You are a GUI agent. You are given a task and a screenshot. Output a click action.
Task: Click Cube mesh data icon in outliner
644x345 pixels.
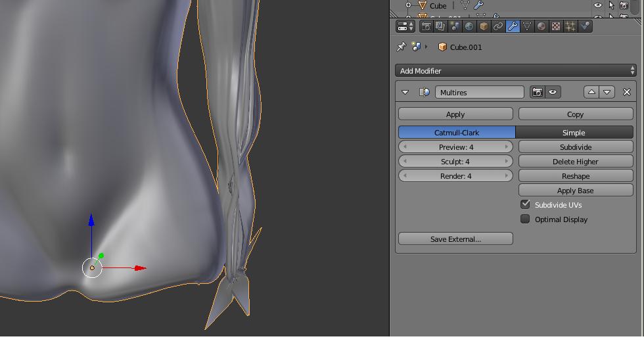tap(465, 5)
